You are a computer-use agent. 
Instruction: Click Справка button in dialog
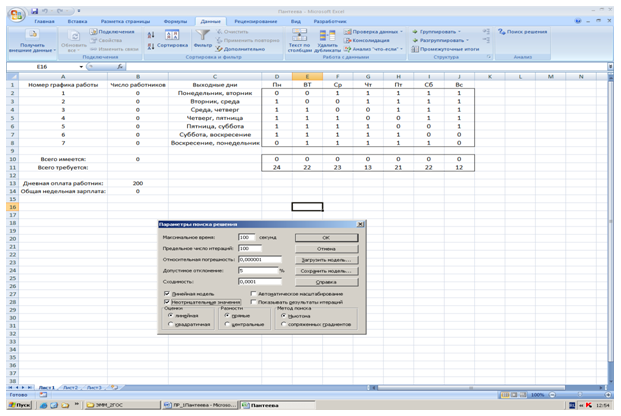pos(326,282)
